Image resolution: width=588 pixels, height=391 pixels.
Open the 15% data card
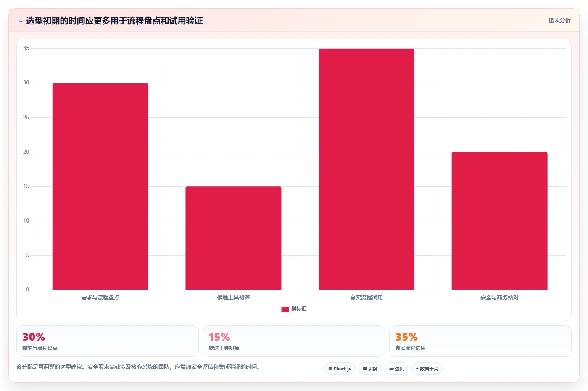(294, 341)
